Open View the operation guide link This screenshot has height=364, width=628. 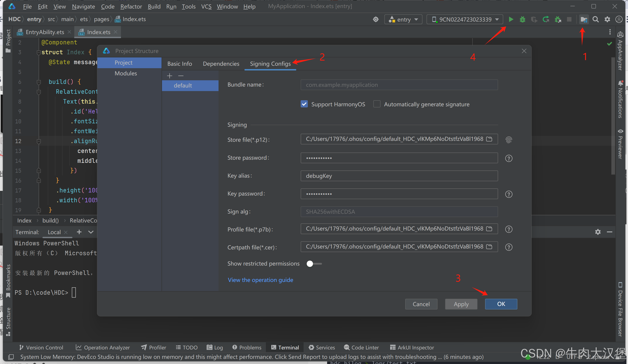tap(260, 280)
